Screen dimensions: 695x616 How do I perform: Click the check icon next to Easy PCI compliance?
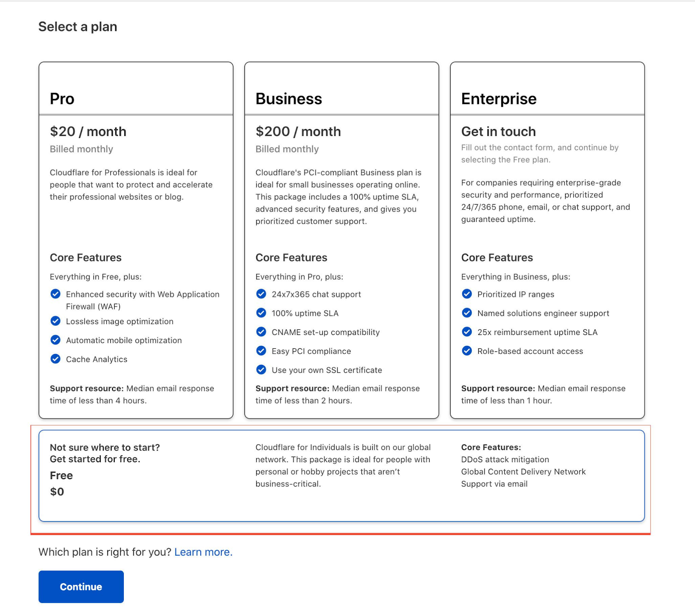(261, 351)
